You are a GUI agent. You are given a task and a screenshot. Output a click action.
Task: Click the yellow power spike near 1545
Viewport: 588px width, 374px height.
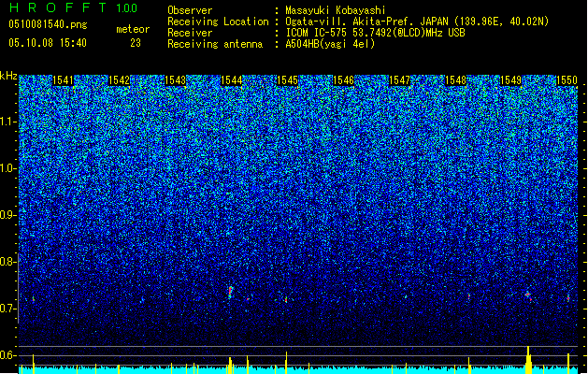click(286, 363)
